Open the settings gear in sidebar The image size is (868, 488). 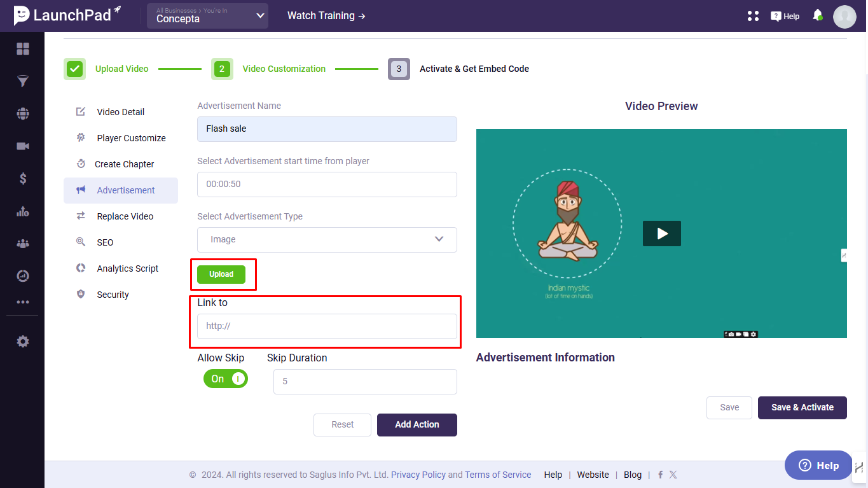click(x=23, y=342)
